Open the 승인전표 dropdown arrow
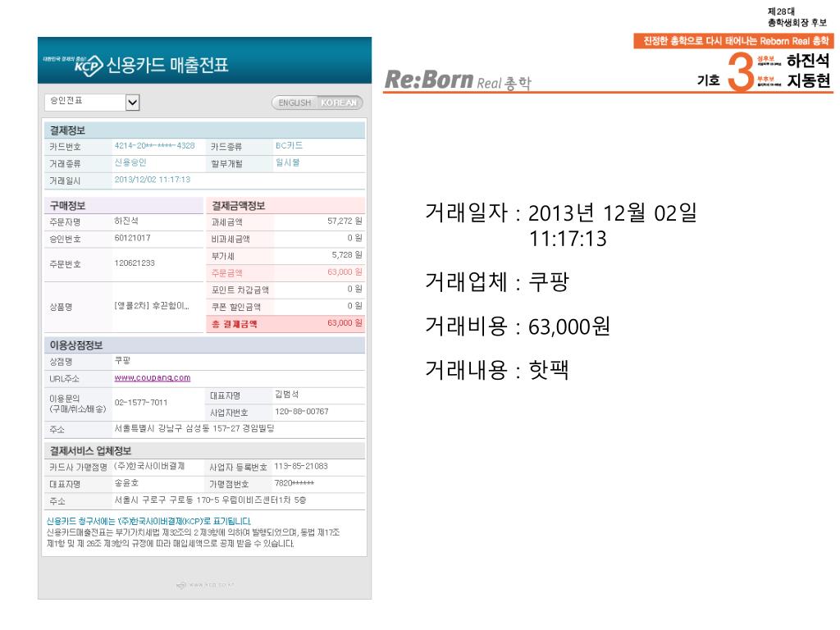 (x=132, y=103)
